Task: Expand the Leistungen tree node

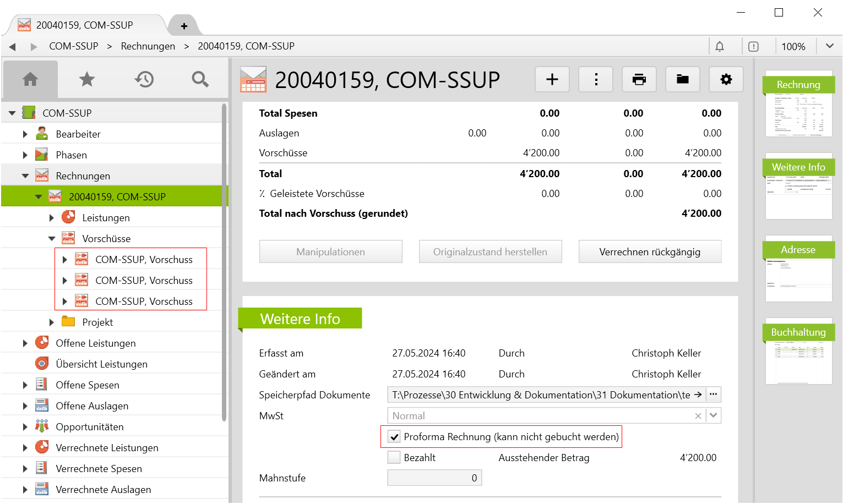Action: coord(51,218)
